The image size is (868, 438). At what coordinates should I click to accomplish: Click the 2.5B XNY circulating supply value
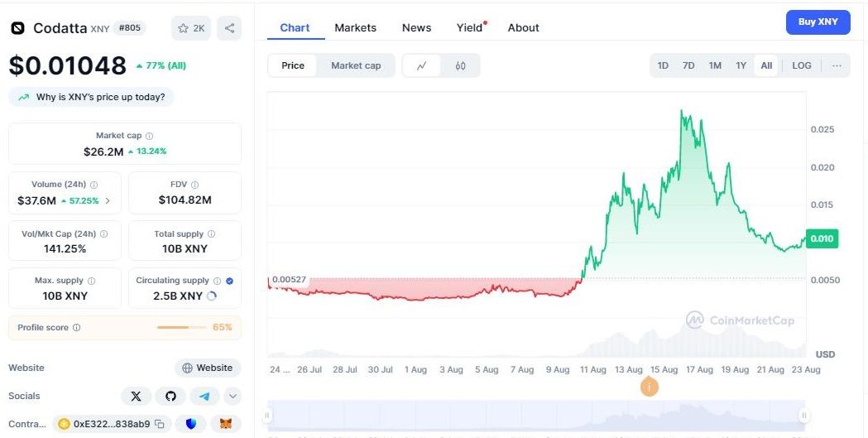coord(178,296)
